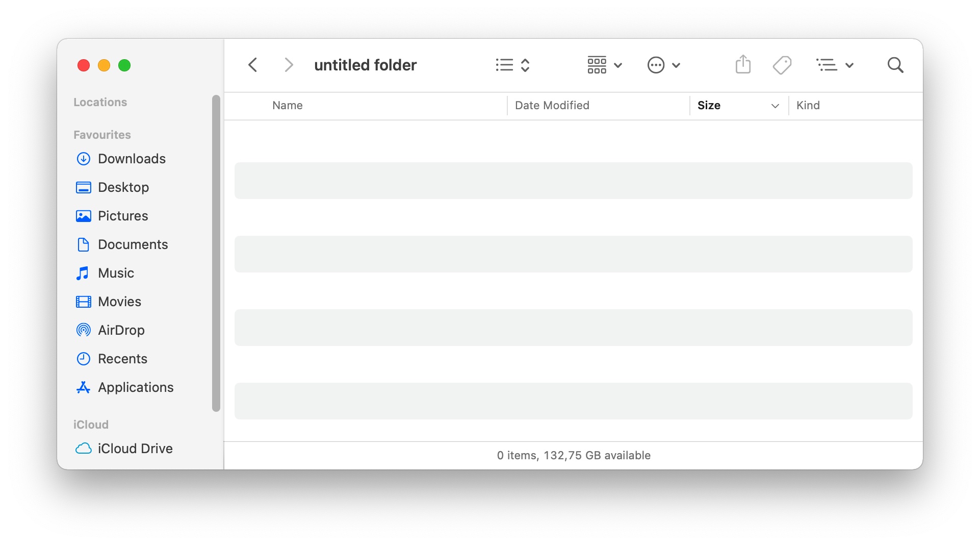The image size is (980, 545).
Task: Click the Share icon
Action: click(743, 64)
